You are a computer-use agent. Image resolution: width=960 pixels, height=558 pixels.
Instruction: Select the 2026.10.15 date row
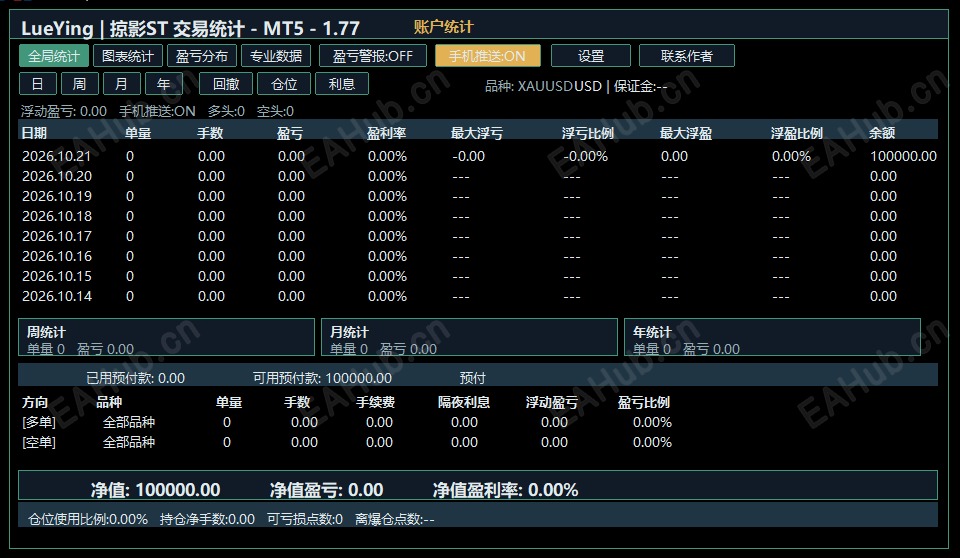click(478, 276)
